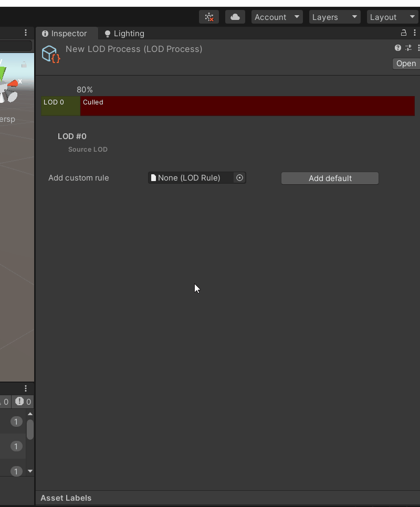Select the LOD 0 segment in LOD bar
This screenshot has height=507, width=420.
coord(60,106)
